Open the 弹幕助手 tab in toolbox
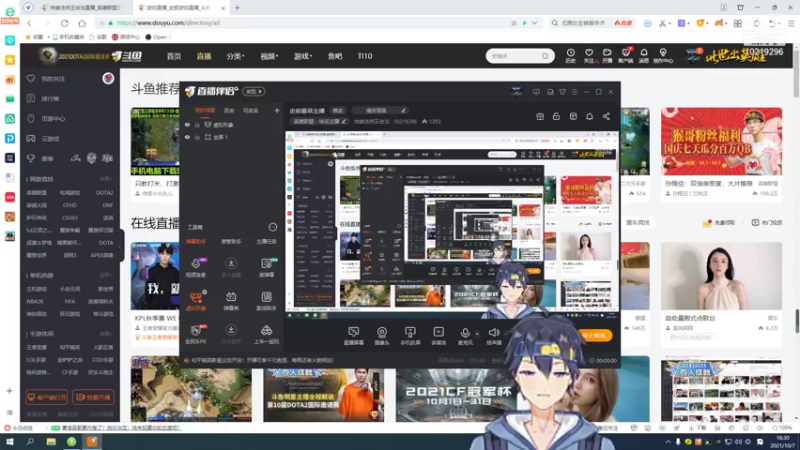 coord(196,241)
